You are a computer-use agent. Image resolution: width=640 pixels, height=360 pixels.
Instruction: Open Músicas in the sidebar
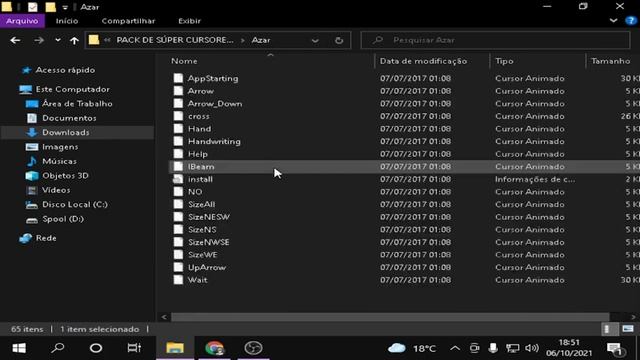coord(59,161)
